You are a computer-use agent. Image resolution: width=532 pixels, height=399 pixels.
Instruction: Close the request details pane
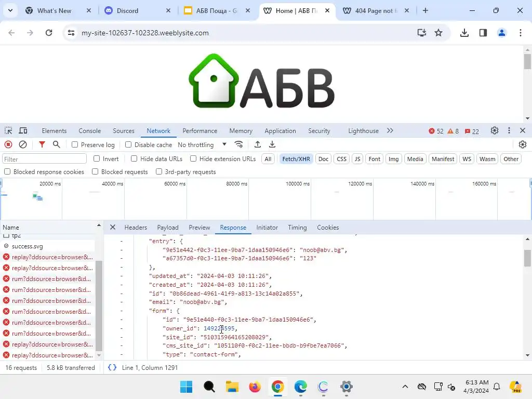[x=113, y=228]
